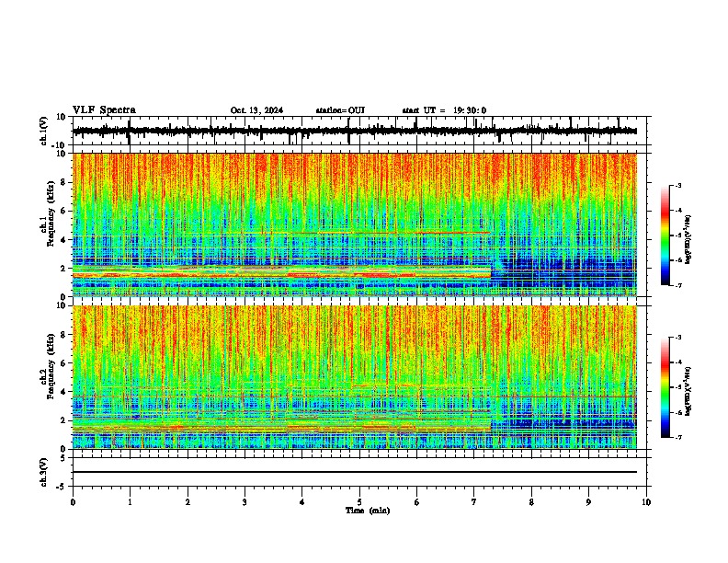Viewport: 728px width, 563px height.
Task: Click the time axis tick label "9"
Action: point(588,502)
